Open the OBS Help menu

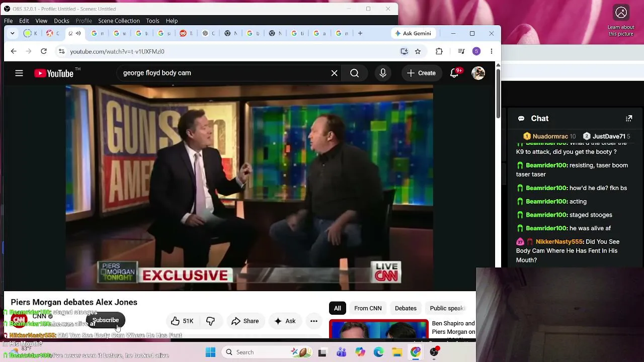coord(172,21)
